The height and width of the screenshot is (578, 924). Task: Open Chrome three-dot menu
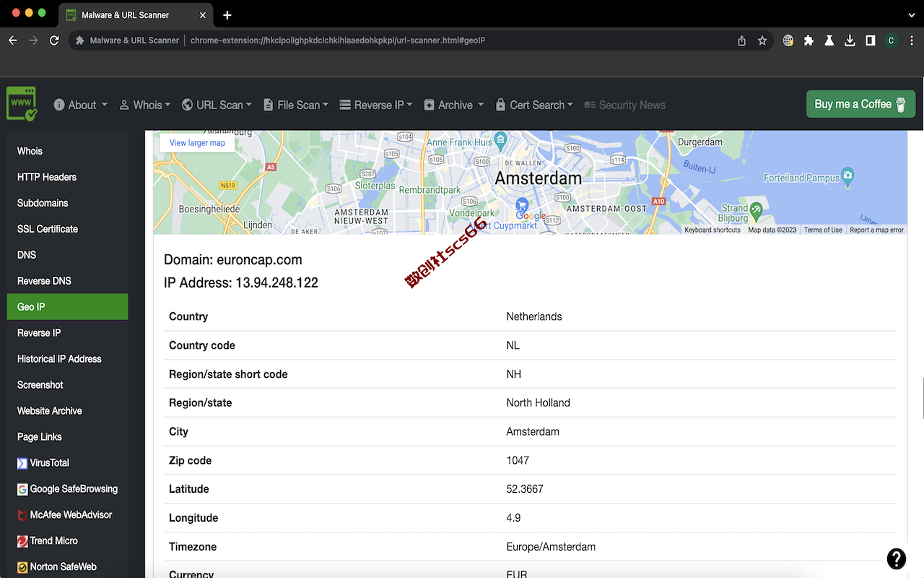click(x=911, y=40)
